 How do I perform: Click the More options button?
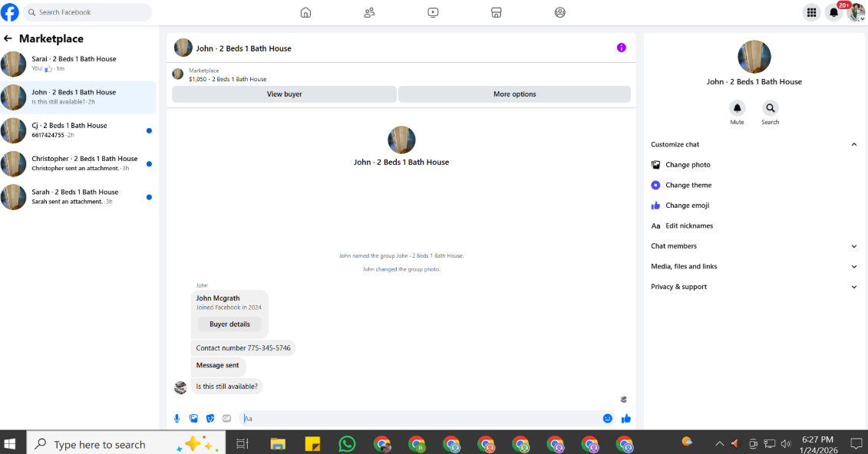pyautogui.click(x=514, y=94)
